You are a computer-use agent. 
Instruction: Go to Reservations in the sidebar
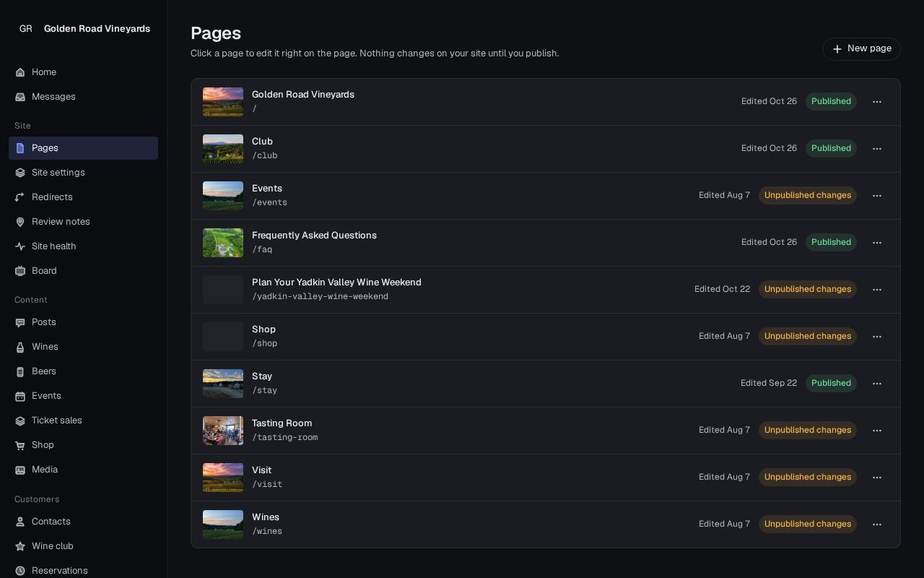pos(83,571)
